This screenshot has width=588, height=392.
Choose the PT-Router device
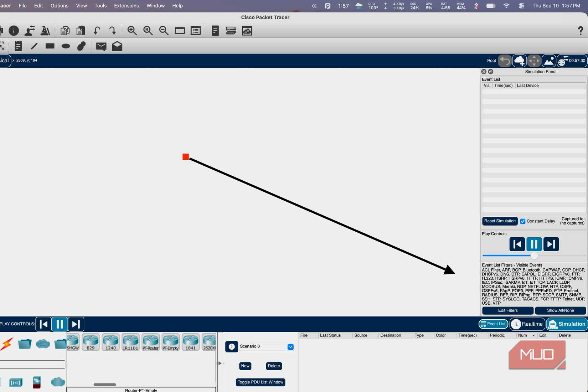point(150,342)
